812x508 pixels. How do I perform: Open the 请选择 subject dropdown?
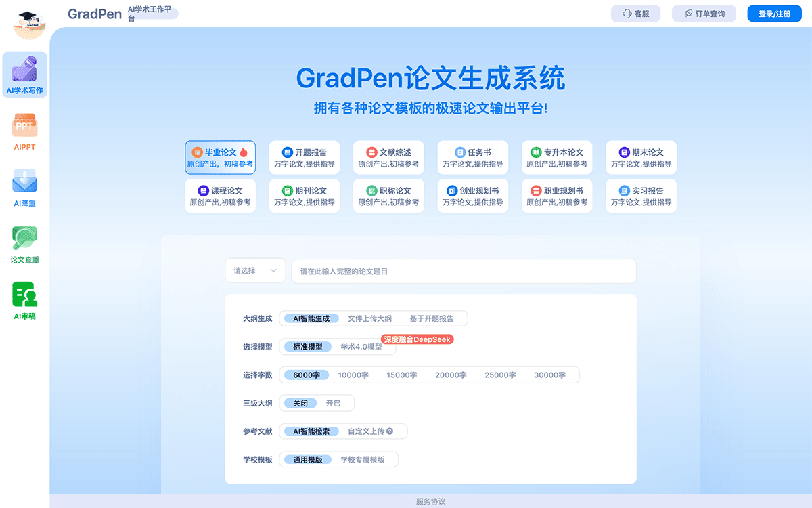[255, 270]
